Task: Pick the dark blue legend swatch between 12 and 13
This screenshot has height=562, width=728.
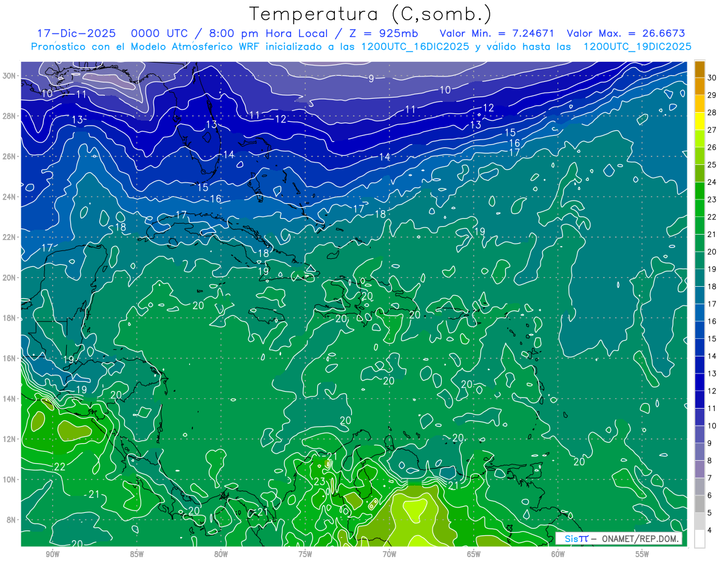Action: 699,383
